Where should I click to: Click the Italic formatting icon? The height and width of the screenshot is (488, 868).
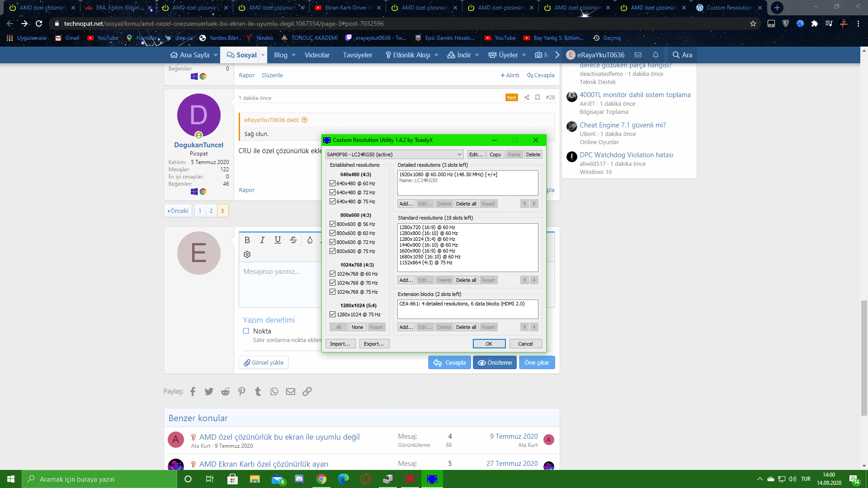262,240
